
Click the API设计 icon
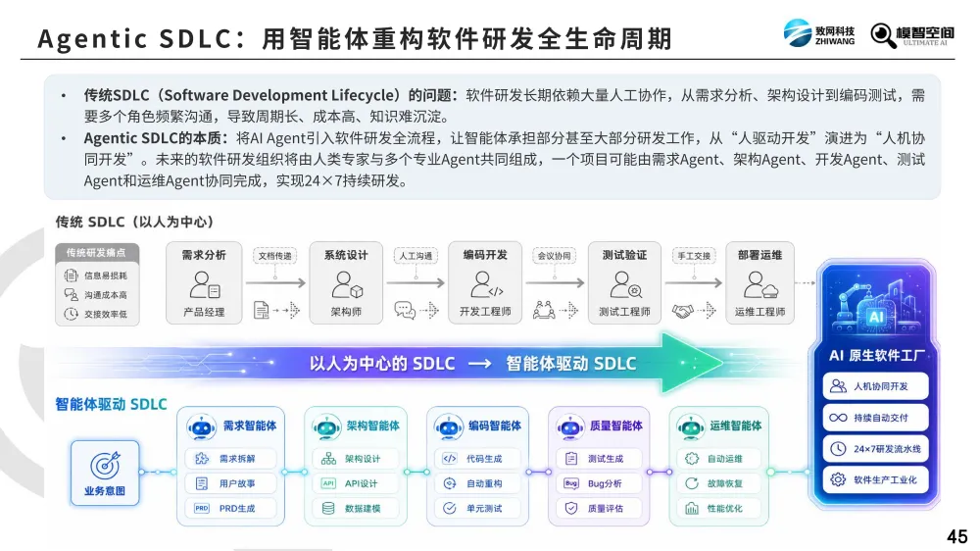click(x=328, y=483)
